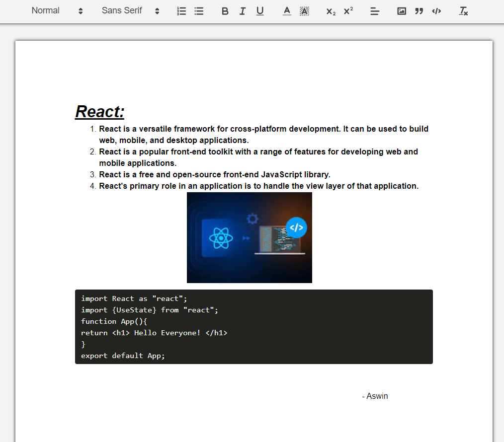Click the 'import {UseState}' code line
504x442 pixels.
point(150,310)
